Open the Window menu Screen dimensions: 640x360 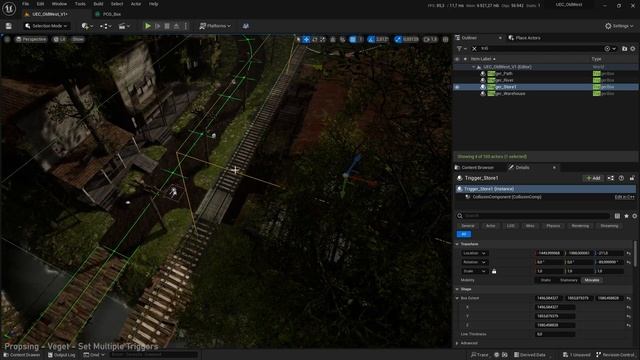59,4
